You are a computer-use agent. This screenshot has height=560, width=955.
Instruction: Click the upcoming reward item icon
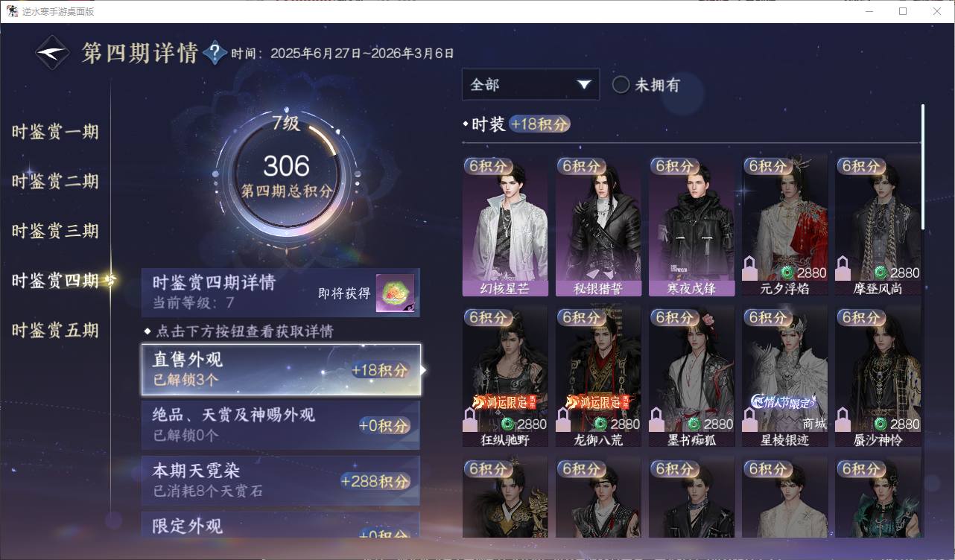click(395, 293)
